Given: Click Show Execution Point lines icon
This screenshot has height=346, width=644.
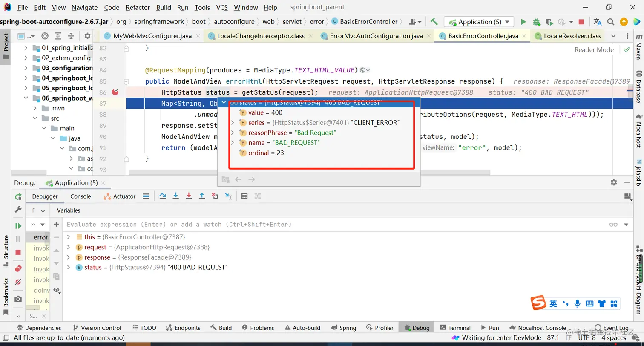Looking at the screenshot, I should [x=146, y=196].
